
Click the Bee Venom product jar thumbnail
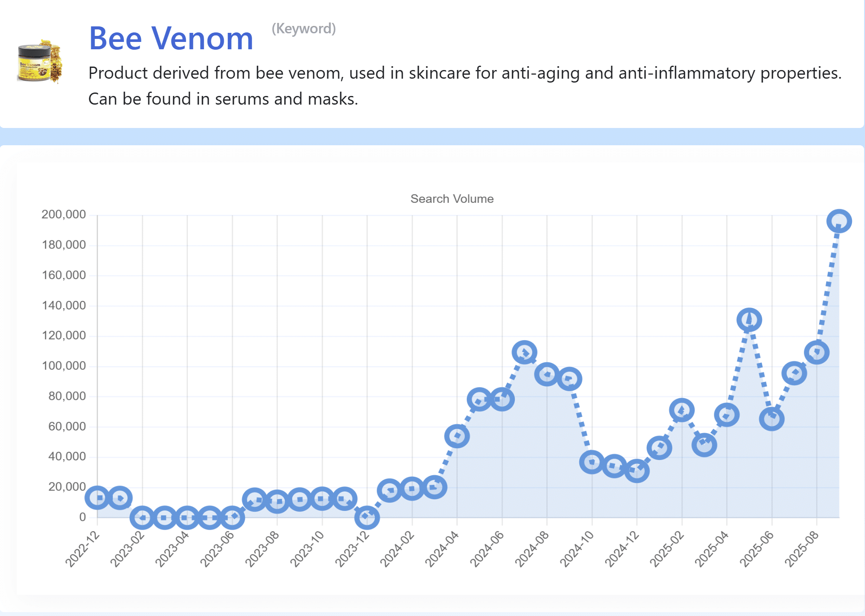click(x=40, y=61)
